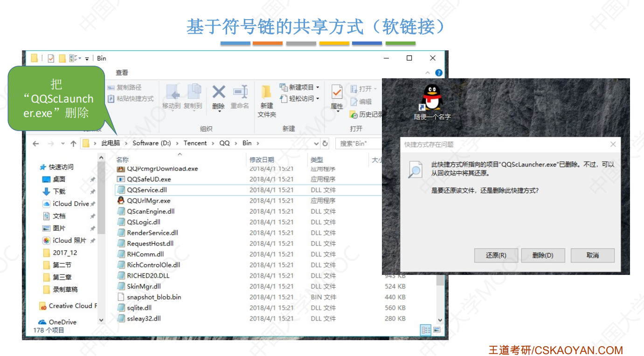The image size is (644, 356).
Task: Switch to large icons view in status bar
Action: pos(437,330)
